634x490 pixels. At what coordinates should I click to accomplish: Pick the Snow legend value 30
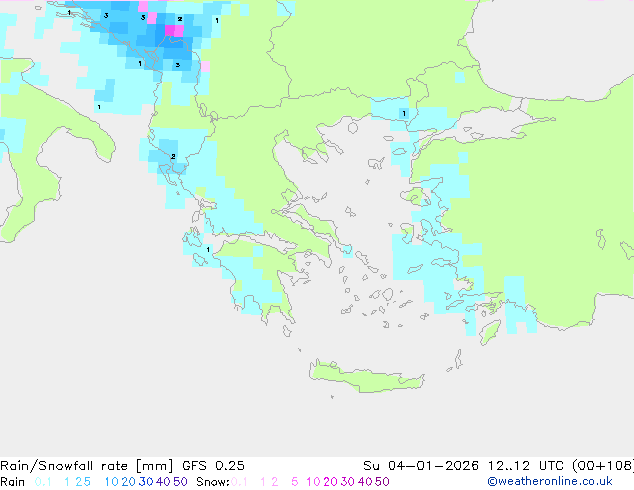(x=348, y=482)
